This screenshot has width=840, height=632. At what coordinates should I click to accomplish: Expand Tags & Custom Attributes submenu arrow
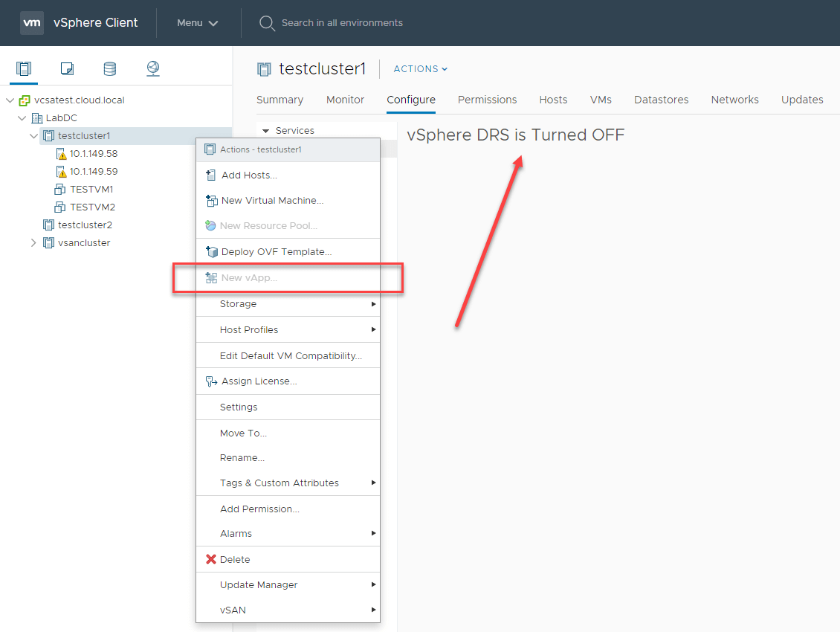pyautogui.click(x=373, y=483)
